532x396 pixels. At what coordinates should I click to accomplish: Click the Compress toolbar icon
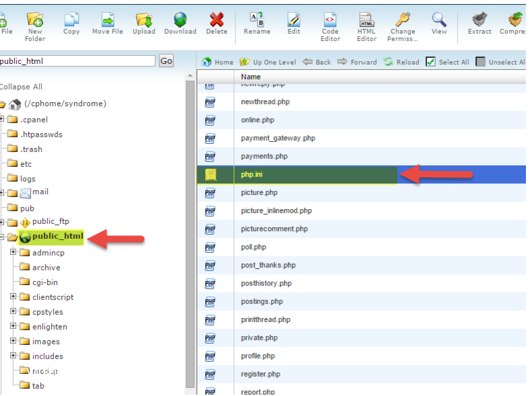(x=515, y=19)
